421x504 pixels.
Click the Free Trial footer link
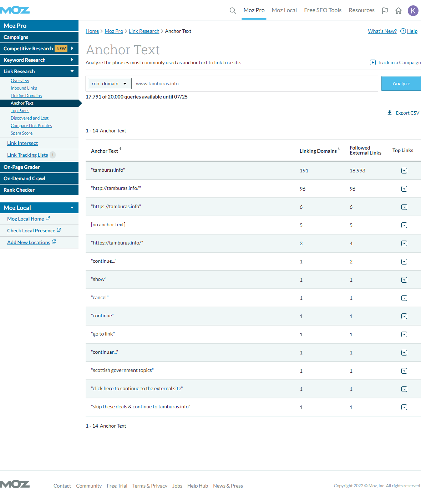(117, 486)
